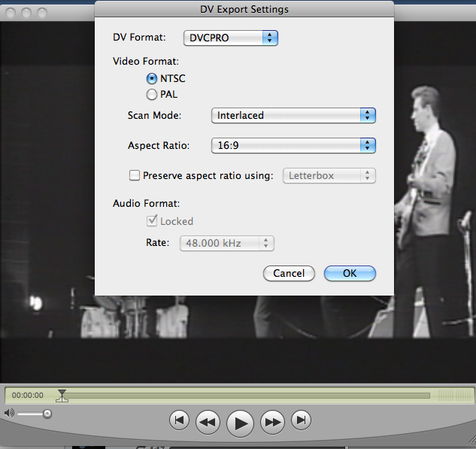Click the timeline scrub bar track
476x449 pixels.
pyautogui.click(x=246, y=396)
